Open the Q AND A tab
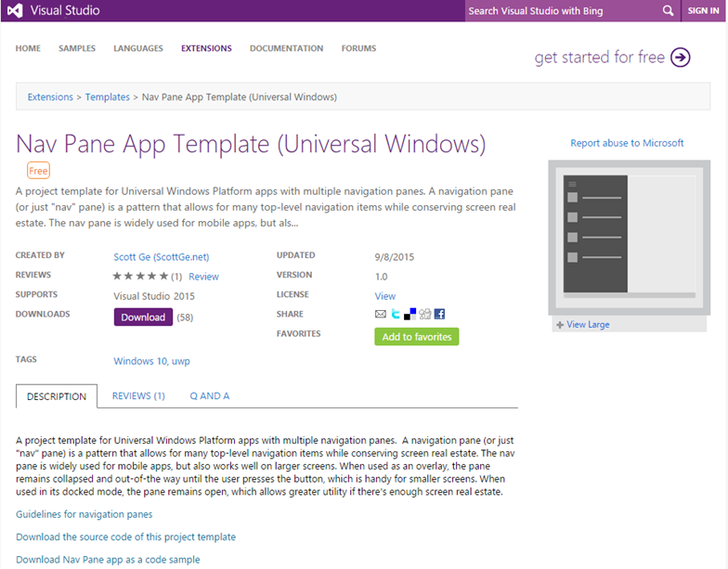This screenshot has width=728, height=569. pyautogui.click(x=210, y=395)
